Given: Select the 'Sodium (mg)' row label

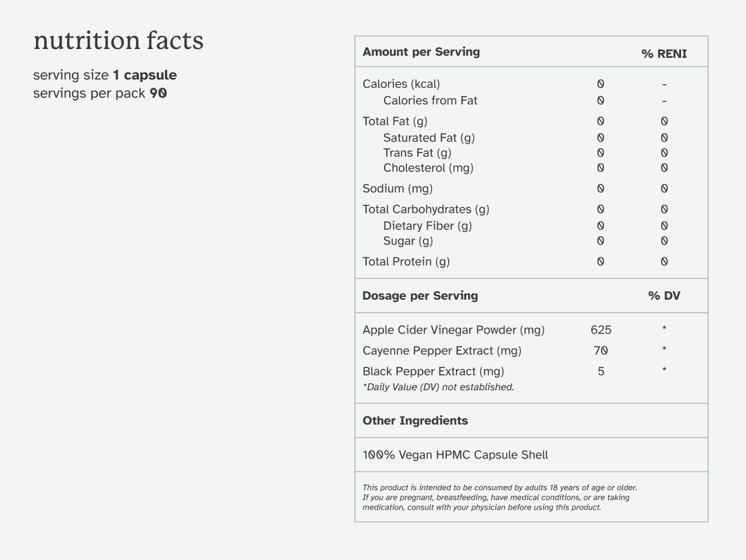Looking at the screenshot, I should pos(397,189).
